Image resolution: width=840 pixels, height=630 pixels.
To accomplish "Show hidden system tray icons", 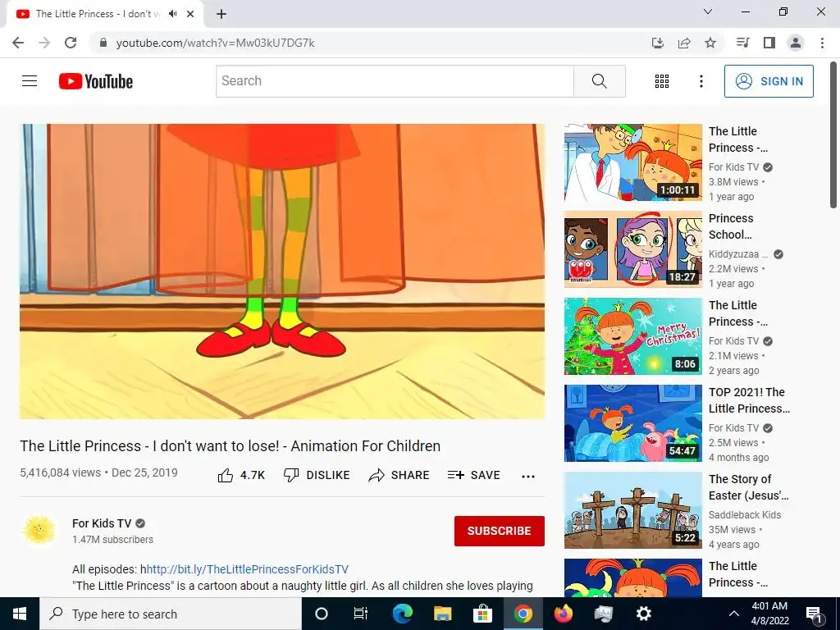I will point(734,614).
